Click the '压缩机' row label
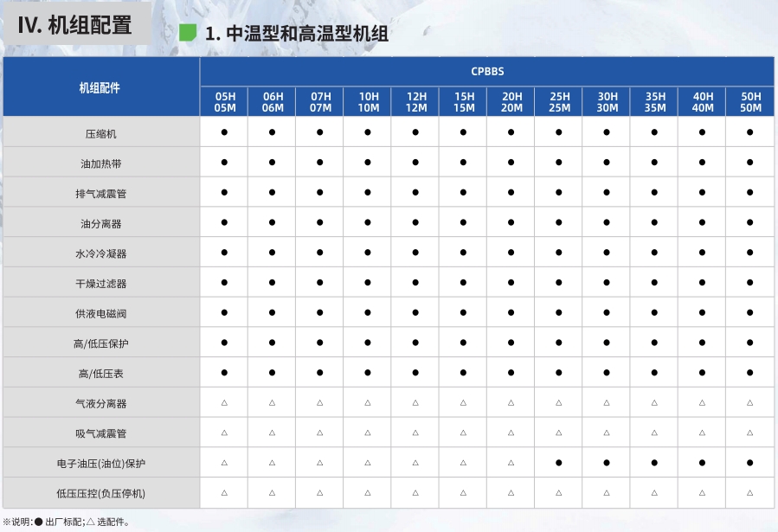 [x=100, y=134]
